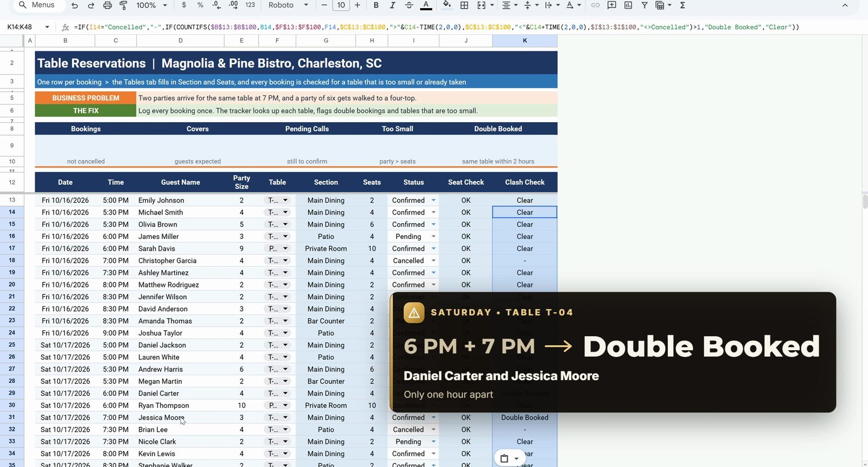Toggle italic formatting

(392, 5)
